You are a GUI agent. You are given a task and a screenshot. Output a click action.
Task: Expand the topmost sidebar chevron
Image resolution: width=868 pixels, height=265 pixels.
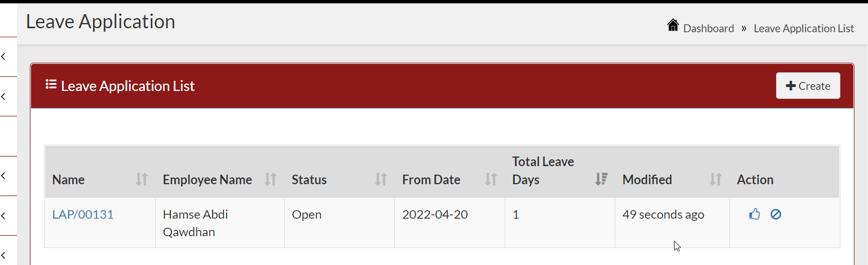click(x=3, y=57)
